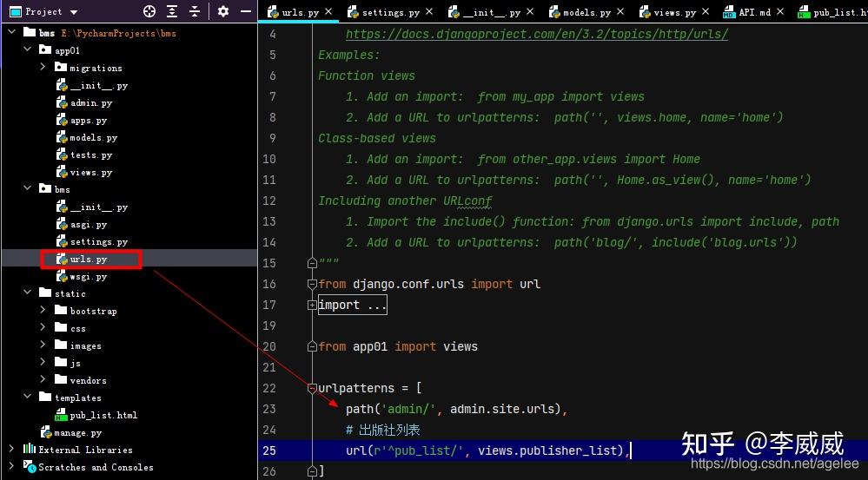The width and height of the screenshot is (868, 480).
Task: Open the Django docs URL link
Action: tap(537, 35)
